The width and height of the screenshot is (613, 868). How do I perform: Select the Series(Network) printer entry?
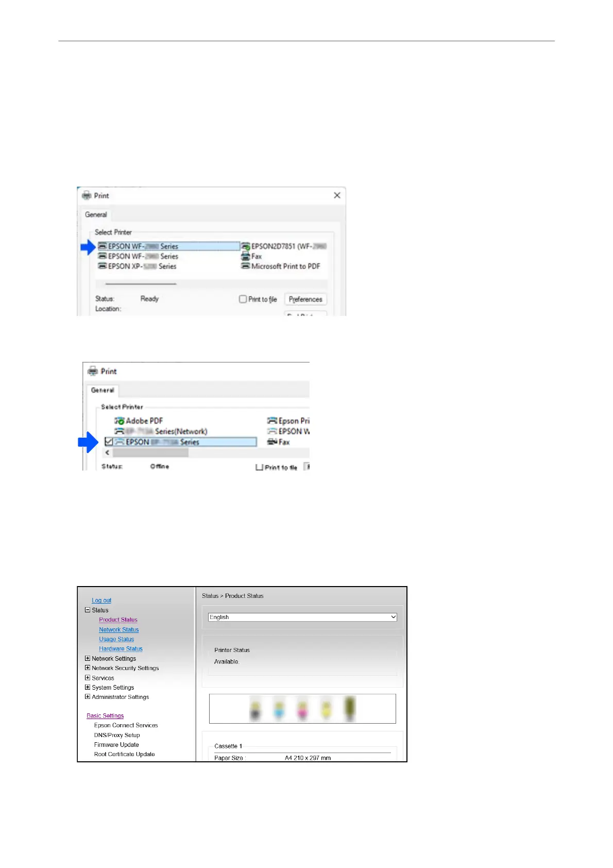pyautogui.click(x=161, y=431)
